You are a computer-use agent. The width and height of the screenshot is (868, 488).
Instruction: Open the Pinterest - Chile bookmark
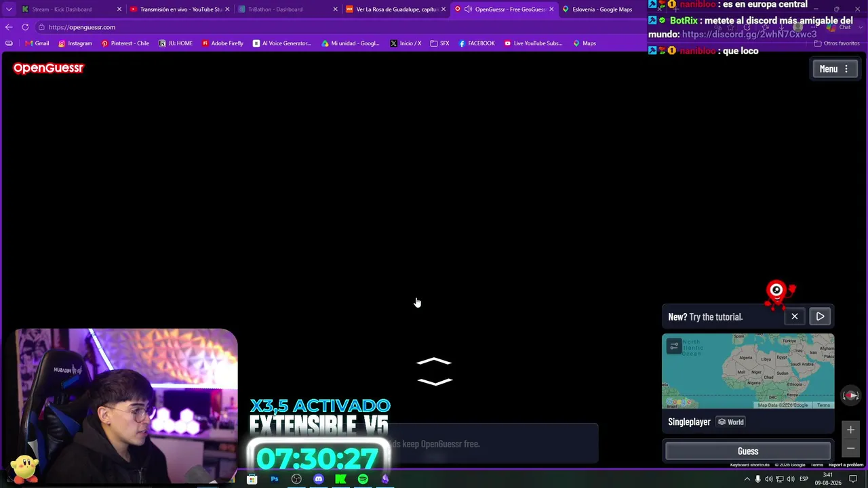point(125,43)
